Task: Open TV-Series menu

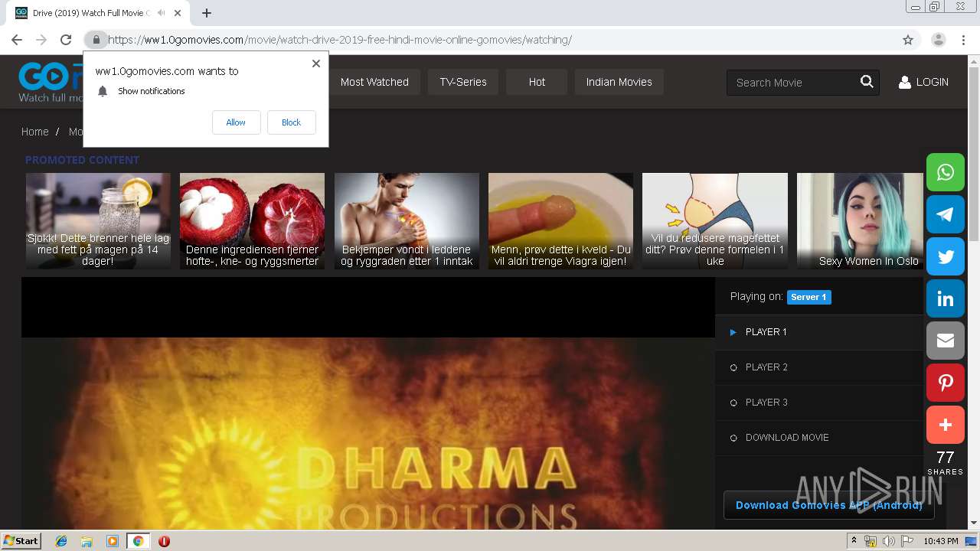Action: [463, 82]
